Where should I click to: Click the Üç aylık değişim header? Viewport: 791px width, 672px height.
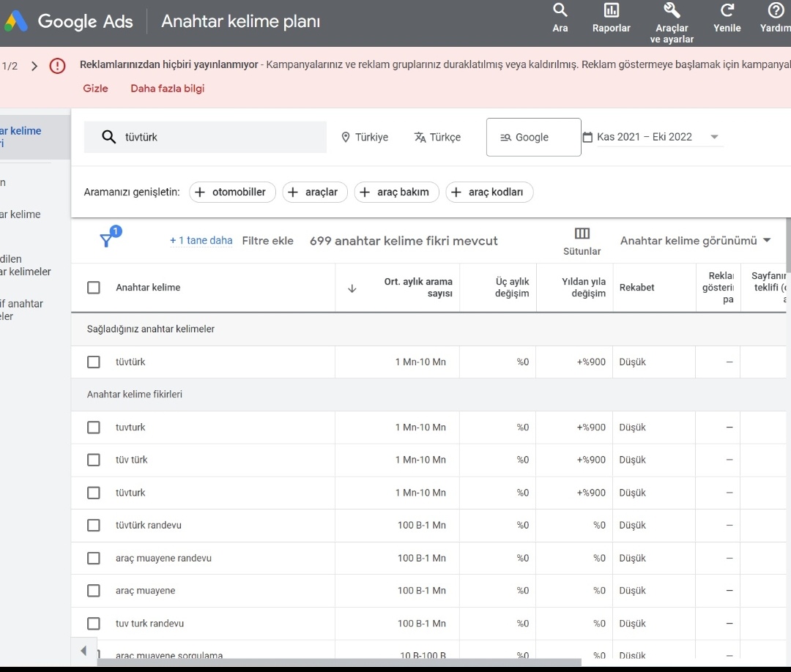click(512, 288)
